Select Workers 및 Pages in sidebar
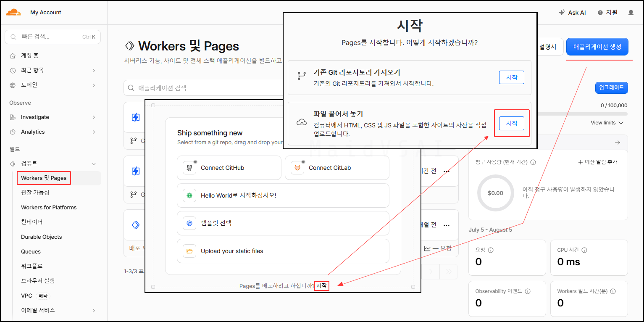 (44, 178)
